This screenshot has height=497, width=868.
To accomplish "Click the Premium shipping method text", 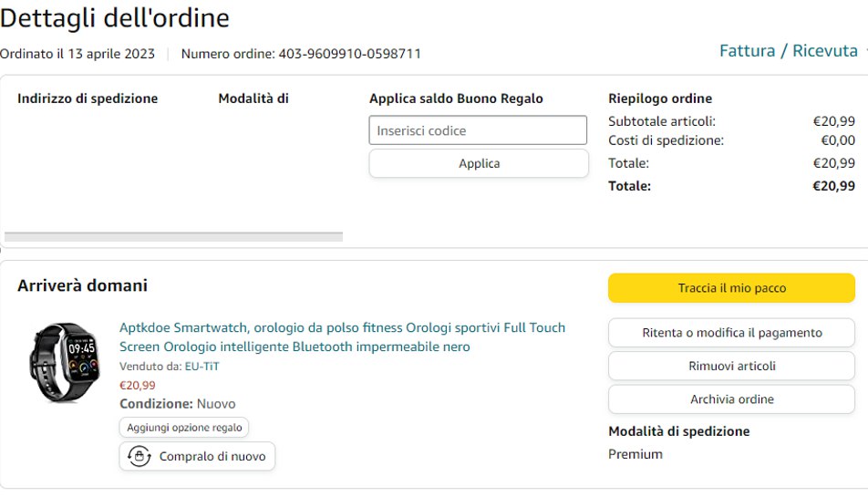I will (x=635, y=454).
